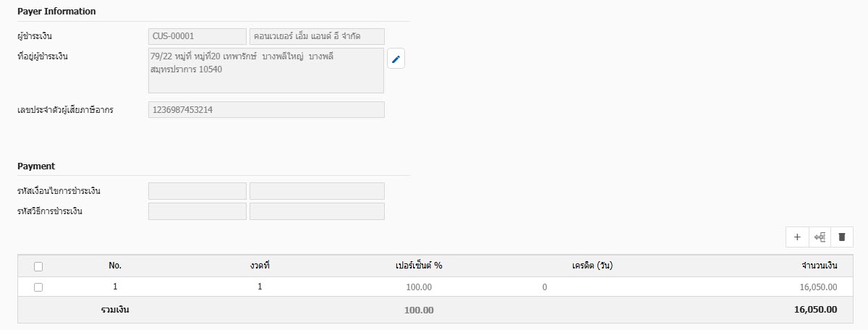Click the CUS-00001 payer code field

click(197, 36)
